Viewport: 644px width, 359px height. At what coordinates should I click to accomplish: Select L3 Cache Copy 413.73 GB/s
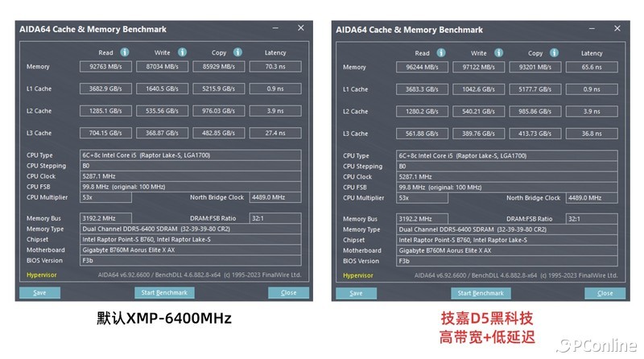click(535, 134)
